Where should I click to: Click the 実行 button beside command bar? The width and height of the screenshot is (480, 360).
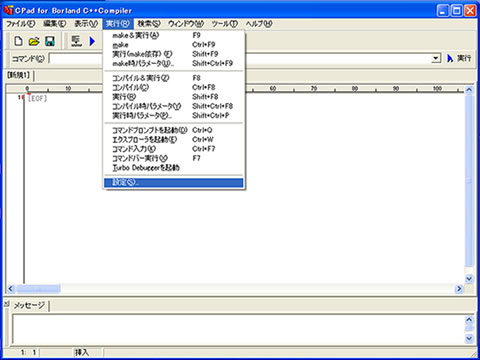pyautogui.click(x=459, y=58)
